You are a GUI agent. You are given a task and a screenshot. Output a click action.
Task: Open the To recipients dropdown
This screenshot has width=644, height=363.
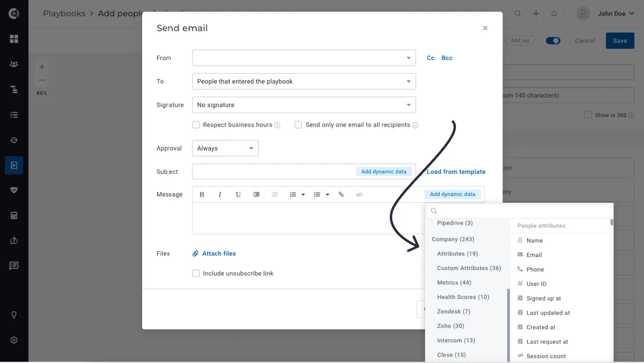click(304, 81)
